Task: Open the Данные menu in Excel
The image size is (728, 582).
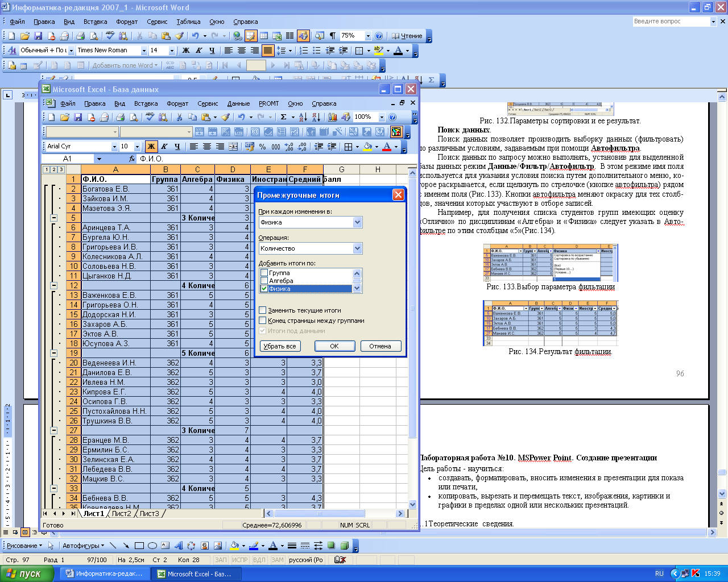Action: (238, 103)
